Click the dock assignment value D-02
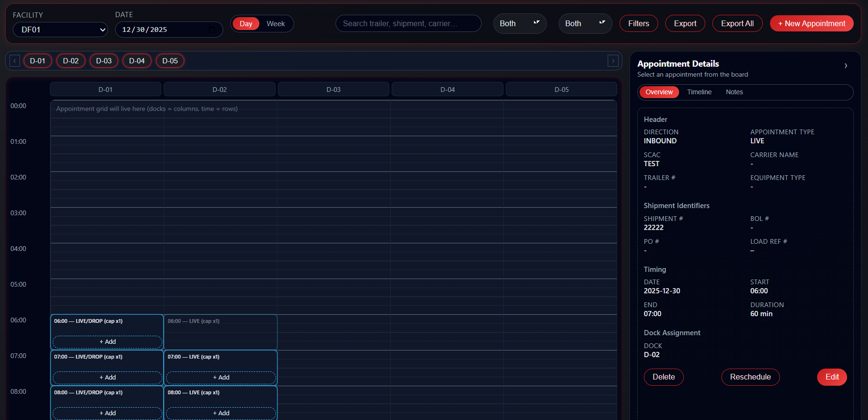 pos(651,355)
